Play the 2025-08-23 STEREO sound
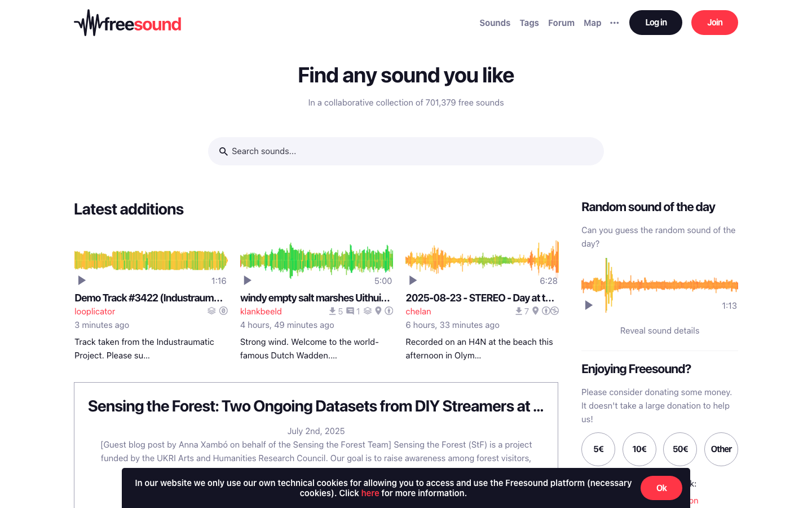812x508 pixels. coord(413,281)
